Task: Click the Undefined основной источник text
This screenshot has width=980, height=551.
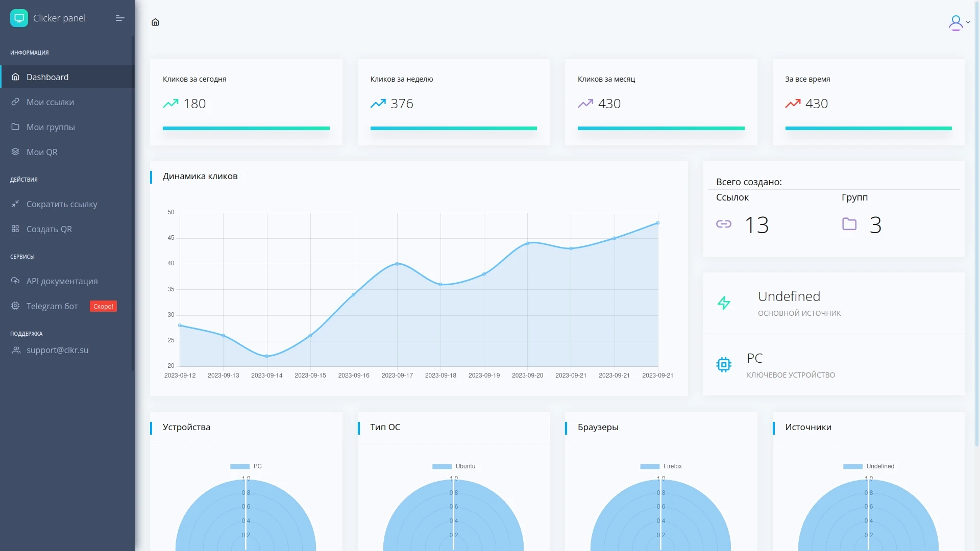Action: click(799, 303)
